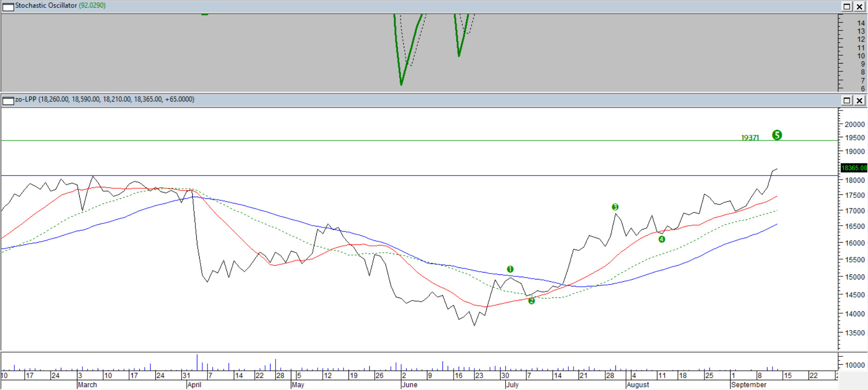The width and height of the screenshot is (868, 390).
Task: Select green wave marker number 2
Action: pos(531,301)
